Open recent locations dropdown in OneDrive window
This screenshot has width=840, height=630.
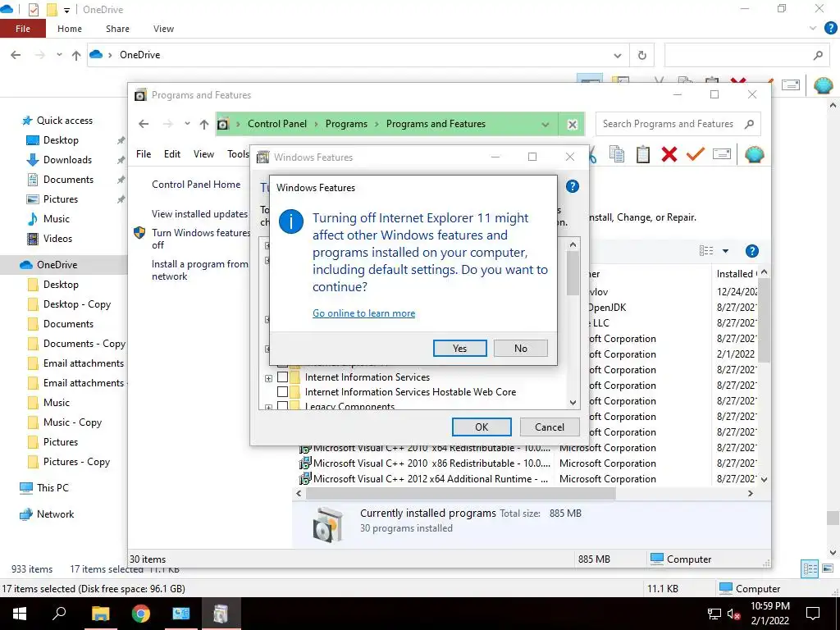coord(59,55)
